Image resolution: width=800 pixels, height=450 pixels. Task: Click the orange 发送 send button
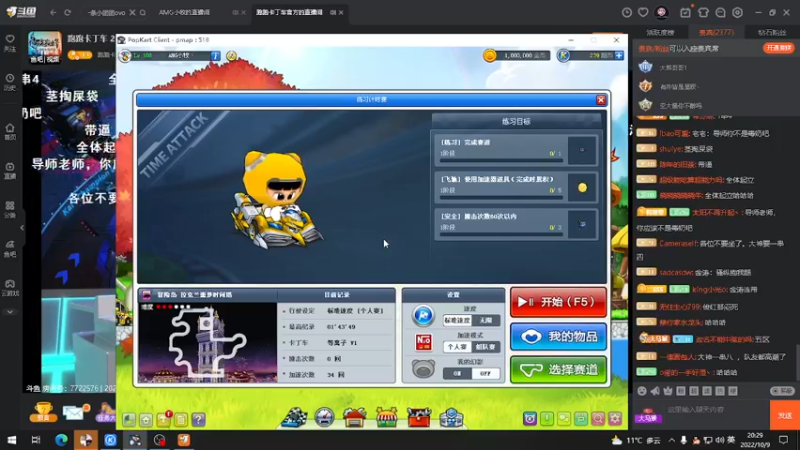[785, 415]
